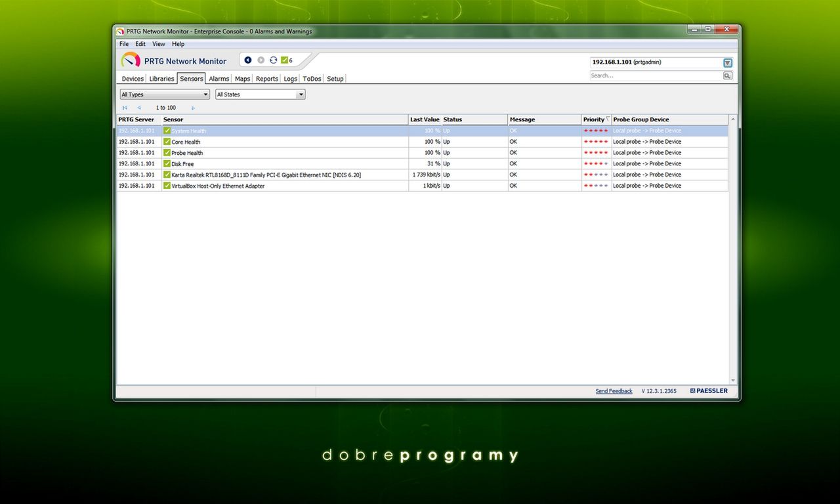840x504 pixels.
Task: Click the 1 to 100 page range text
Action: (166, 108)
